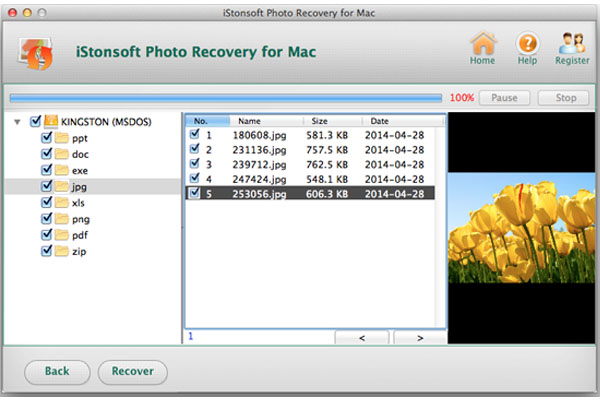The height and width of the screenshot is (403, 600).
Task: Sort by the No. column header
Action: pyautogui.click(x=208, y=121)
